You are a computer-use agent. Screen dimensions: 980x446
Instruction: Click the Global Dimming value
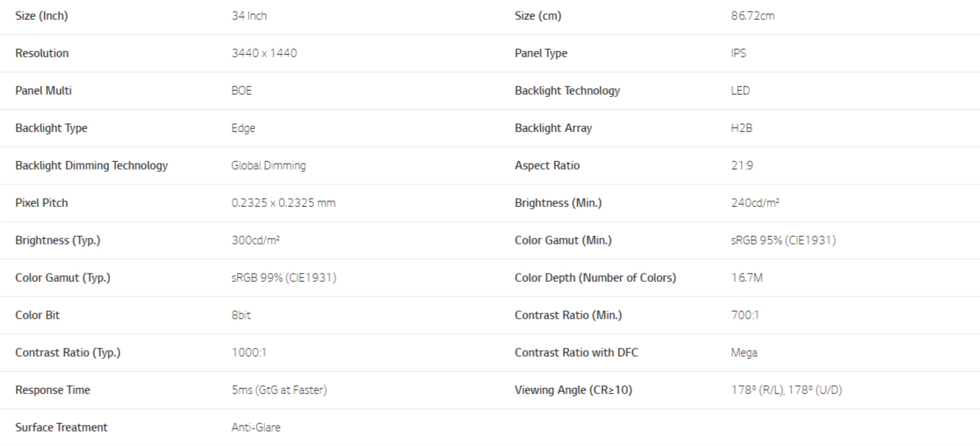pos(269,166)
